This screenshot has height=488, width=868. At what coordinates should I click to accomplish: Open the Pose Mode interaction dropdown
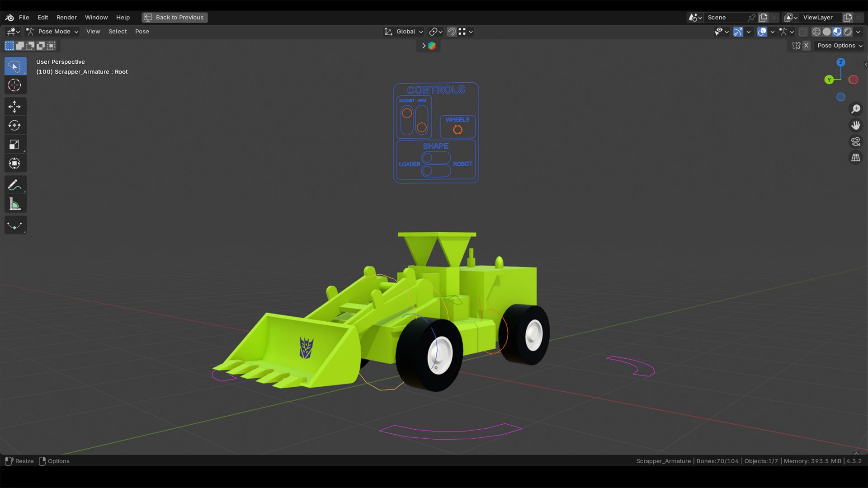pos(52,32)
